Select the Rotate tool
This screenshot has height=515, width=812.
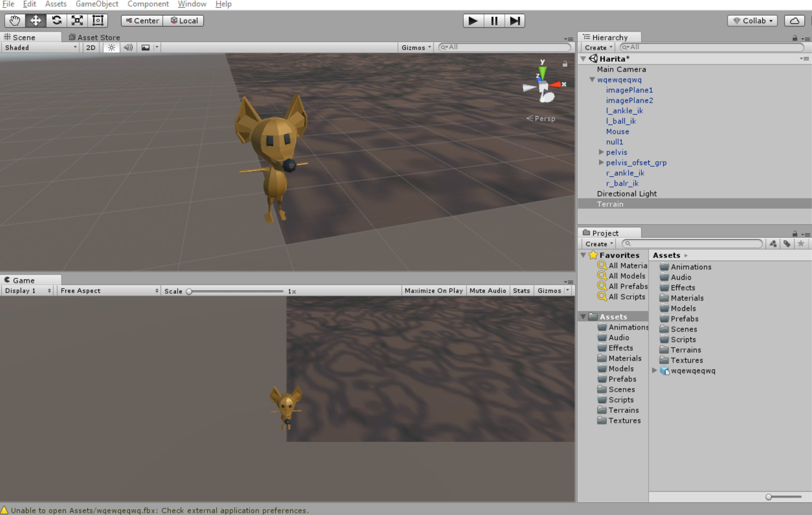point(56,21)
